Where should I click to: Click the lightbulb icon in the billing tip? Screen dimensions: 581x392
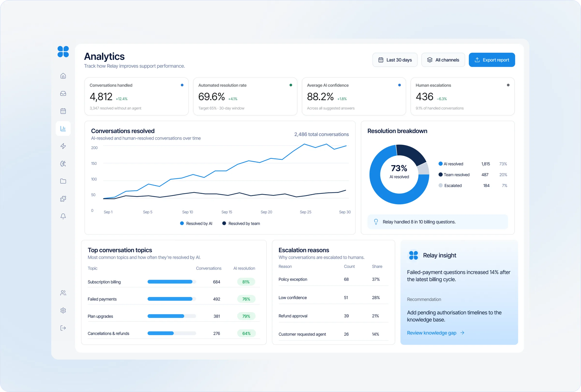tap(376, 222)
